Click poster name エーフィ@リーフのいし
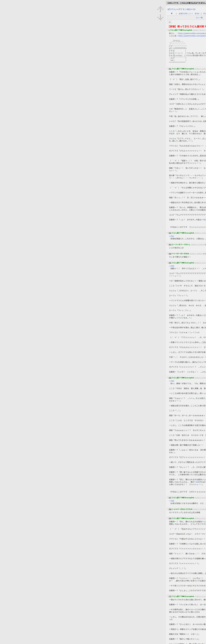The height and width of the screenshot is (644, 206). pyautogui.click(x=181, y=245)
